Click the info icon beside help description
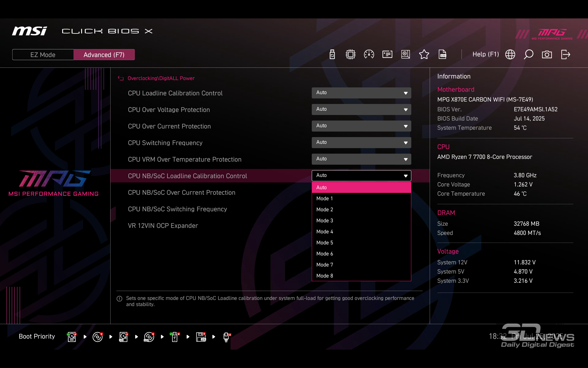The width and height of the screenshot is (588, 368). point(119,299)
